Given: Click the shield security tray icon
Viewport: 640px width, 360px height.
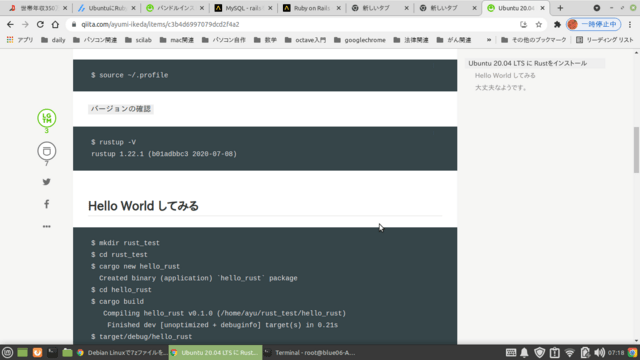Looking at the screenshot, I should [540, 352].
